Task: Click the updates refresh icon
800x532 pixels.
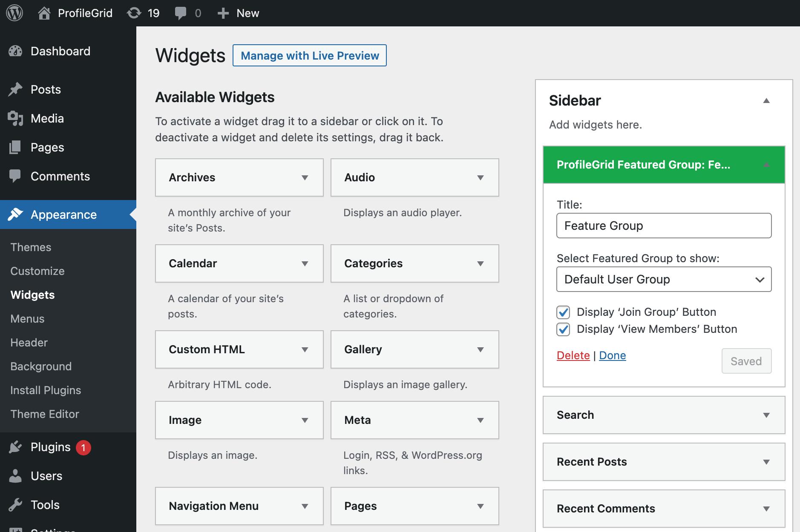Action: click(x=134, y=13)
